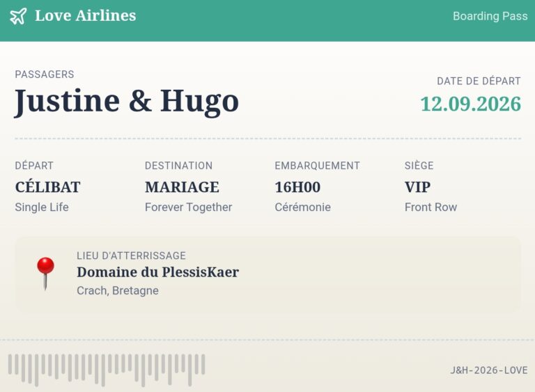Click the red location pin icon
The height and width of the screenshot is (392, 535).
coord(45,272)
